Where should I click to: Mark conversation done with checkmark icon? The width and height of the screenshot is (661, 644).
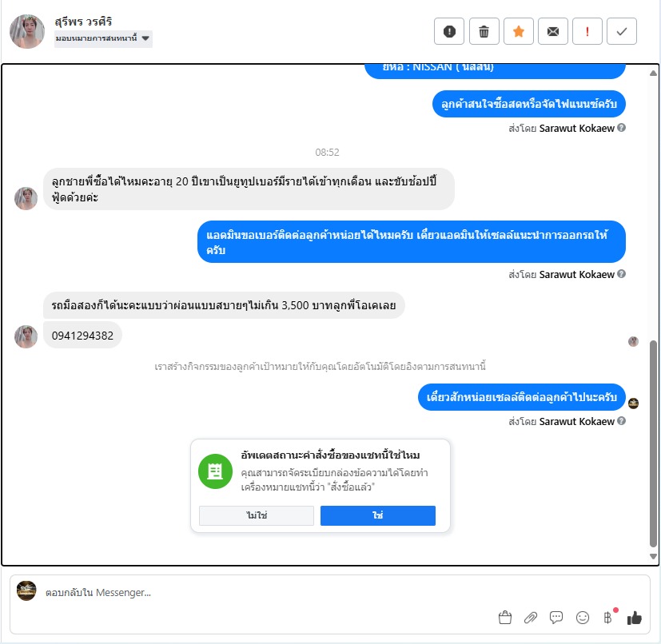pos(621,31)
